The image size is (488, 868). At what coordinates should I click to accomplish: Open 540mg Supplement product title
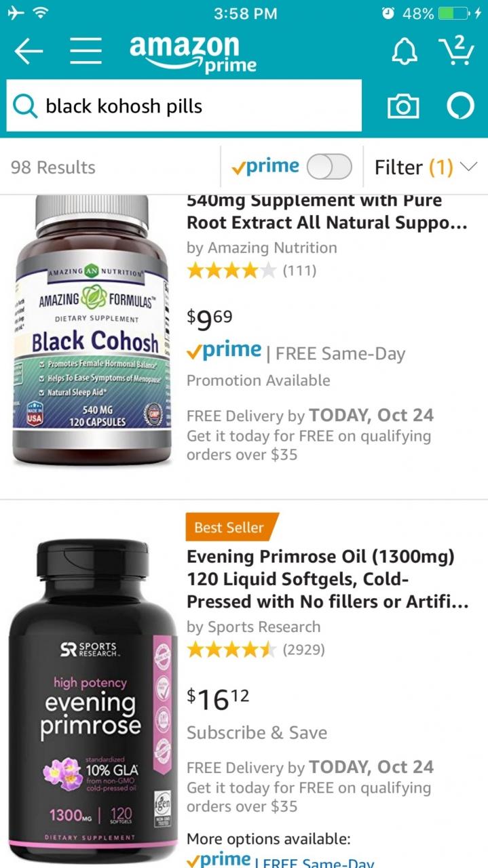[x=326, y=212]
